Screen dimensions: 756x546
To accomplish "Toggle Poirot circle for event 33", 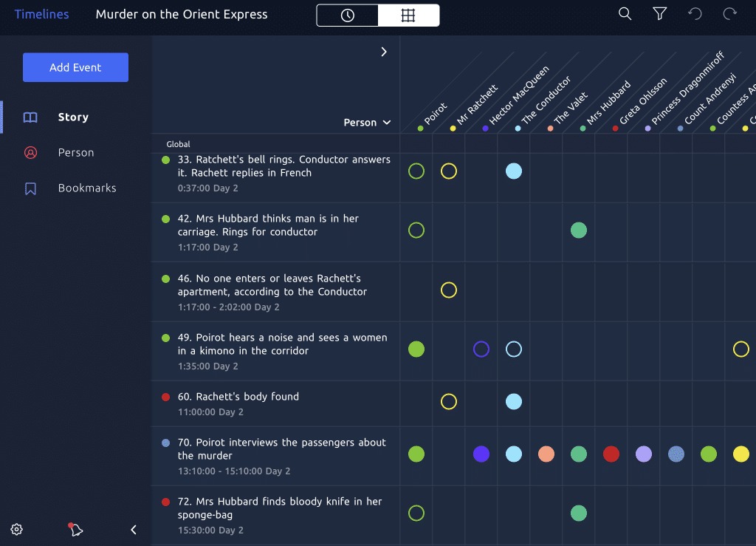I will pos(416,171).
